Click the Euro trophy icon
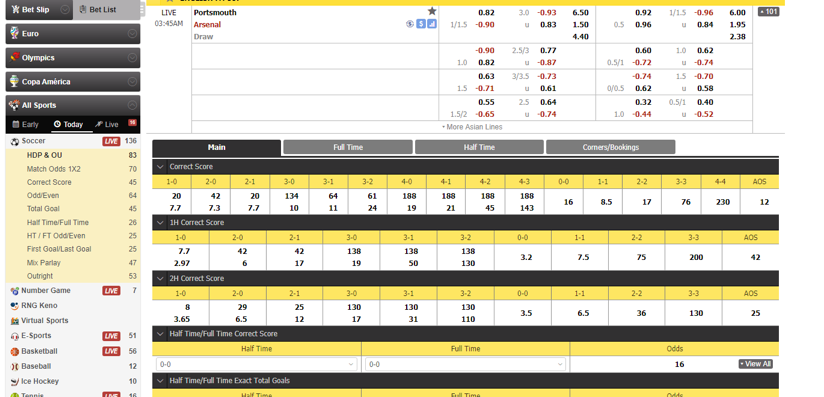Image resolution: width=824 pixels, height=397 pixels. (14, 33)
